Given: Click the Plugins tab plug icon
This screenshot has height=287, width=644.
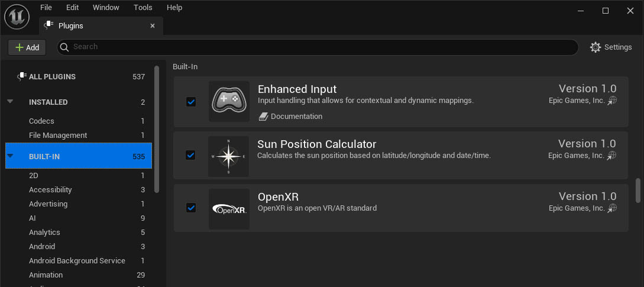Looking at the screenshot, I should coord(49,25).
